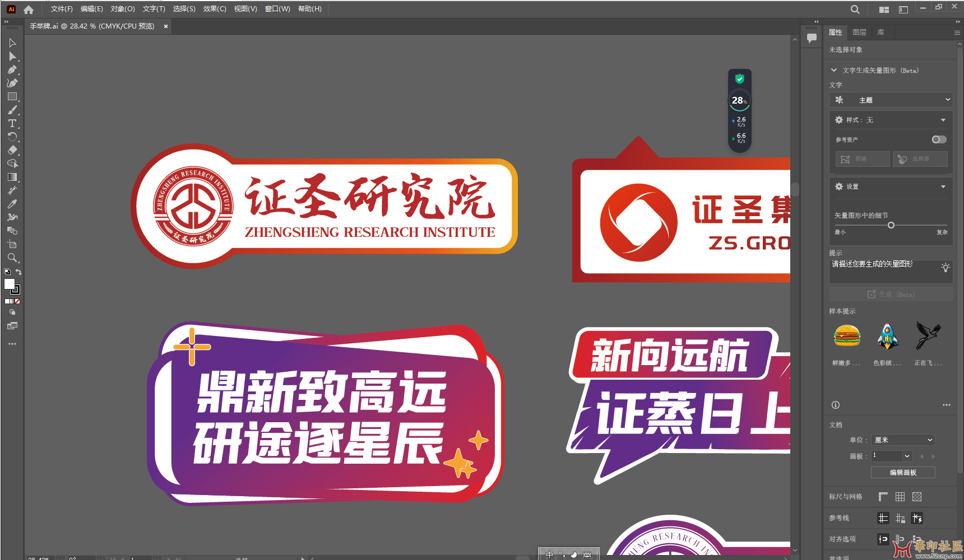
Task: Open the arrange documents icon
Action: coord(884,10)
